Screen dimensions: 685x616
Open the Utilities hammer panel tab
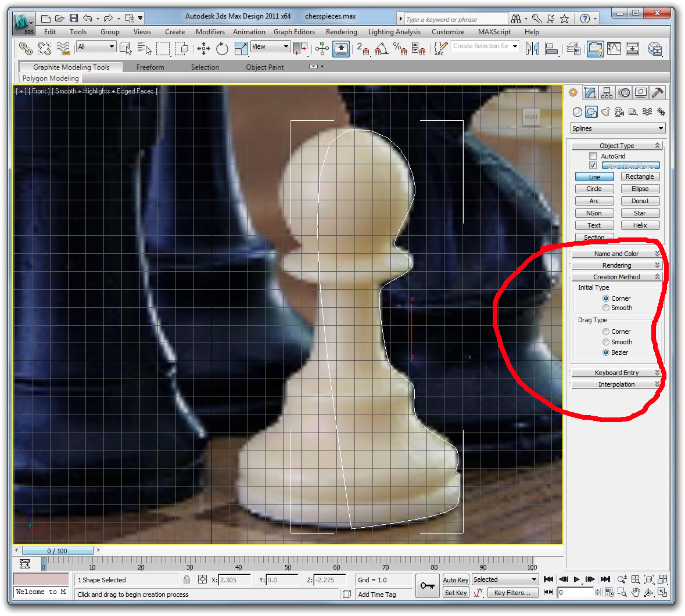[x=658, y=93]
